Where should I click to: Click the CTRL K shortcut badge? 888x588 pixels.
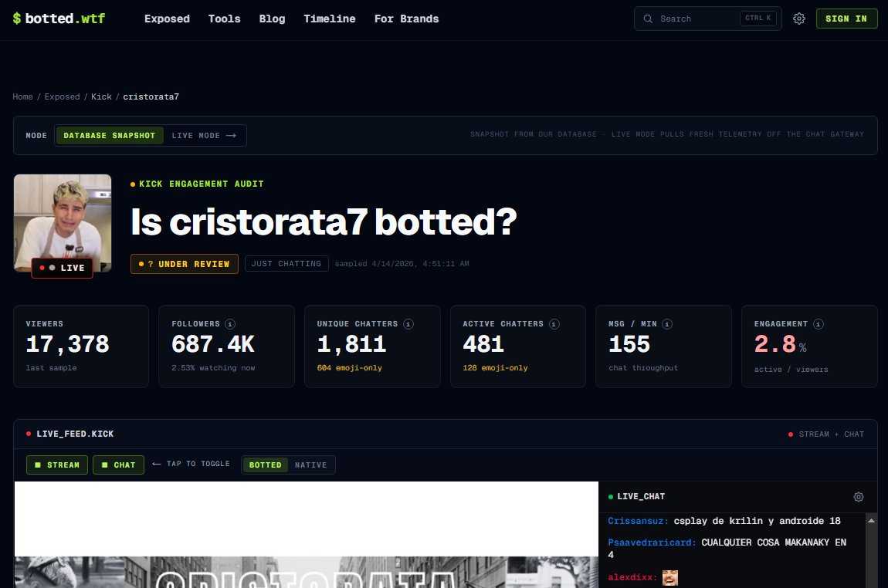tap(758, 18)
